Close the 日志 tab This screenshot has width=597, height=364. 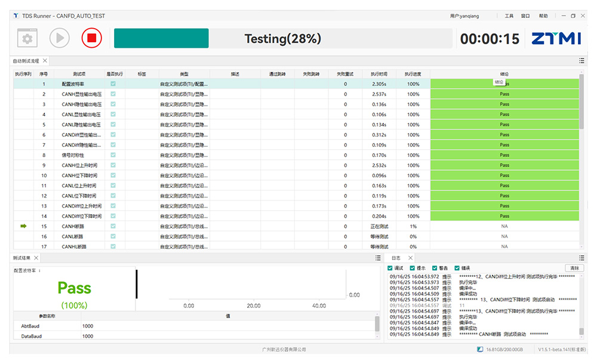(411, 258)
